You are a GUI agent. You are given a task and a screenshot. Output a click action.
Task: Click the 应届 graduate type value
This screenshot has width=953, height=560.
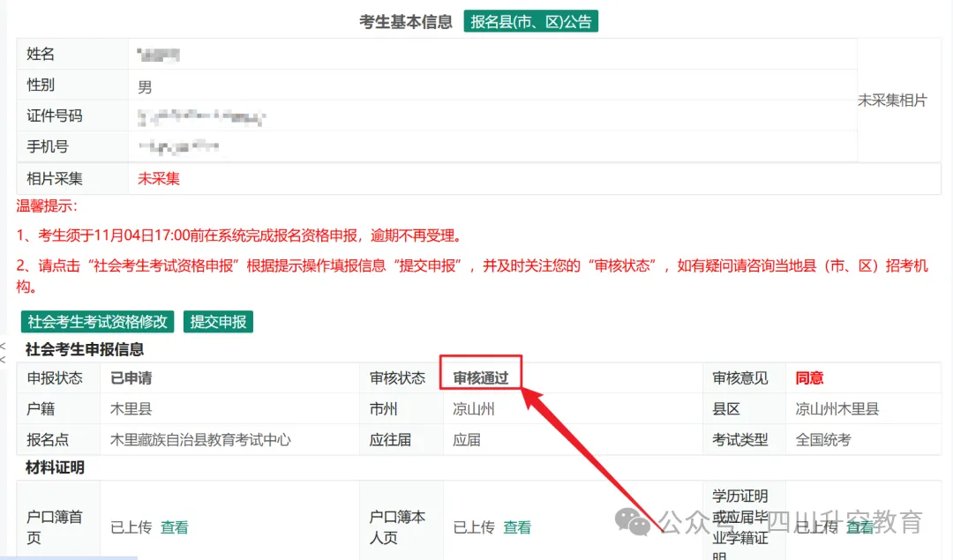coord(467,440)
